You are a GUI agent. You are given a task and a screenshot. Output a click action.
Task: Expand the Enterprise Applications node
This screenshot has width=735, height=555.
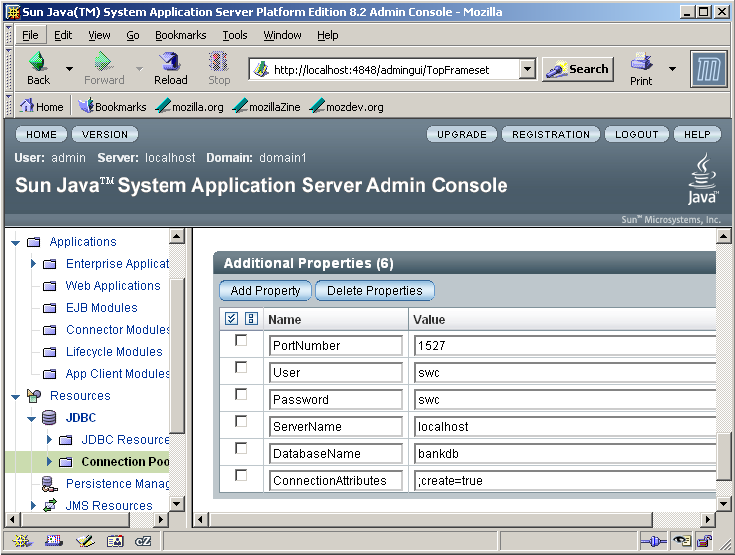(33, 264)
